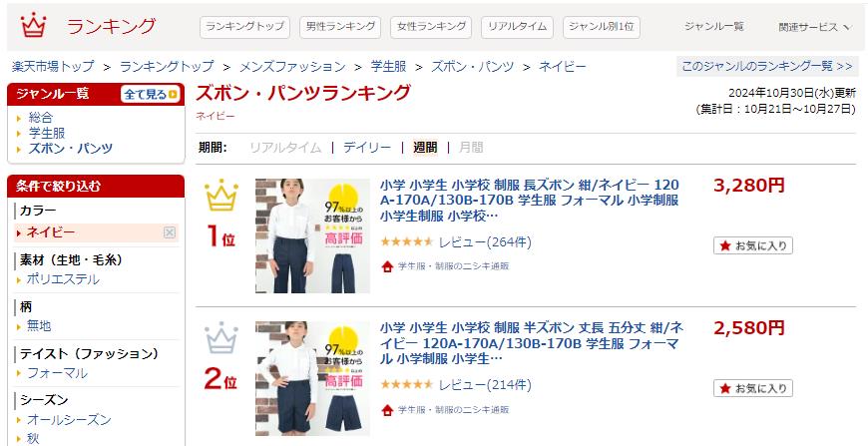Select リアルタイム in the top navigation
Screen dimensions: 868x446
pyautogui.click(x=518, y=27)
